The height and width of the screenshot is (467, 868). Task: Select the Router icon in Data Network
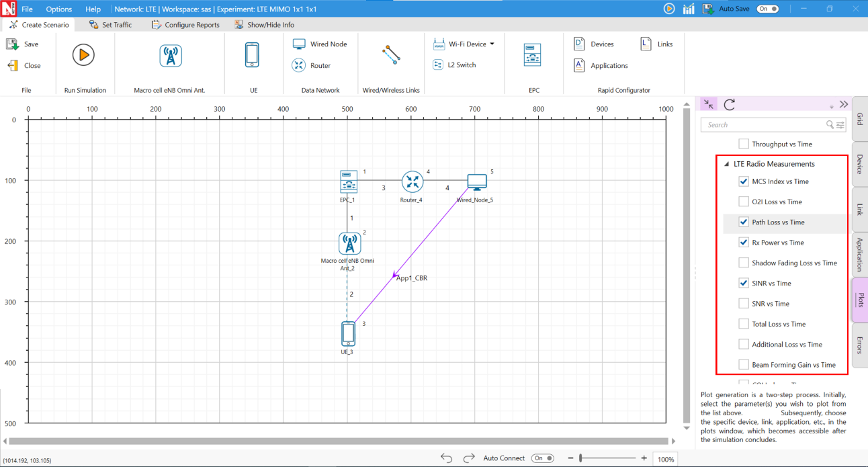299,66
